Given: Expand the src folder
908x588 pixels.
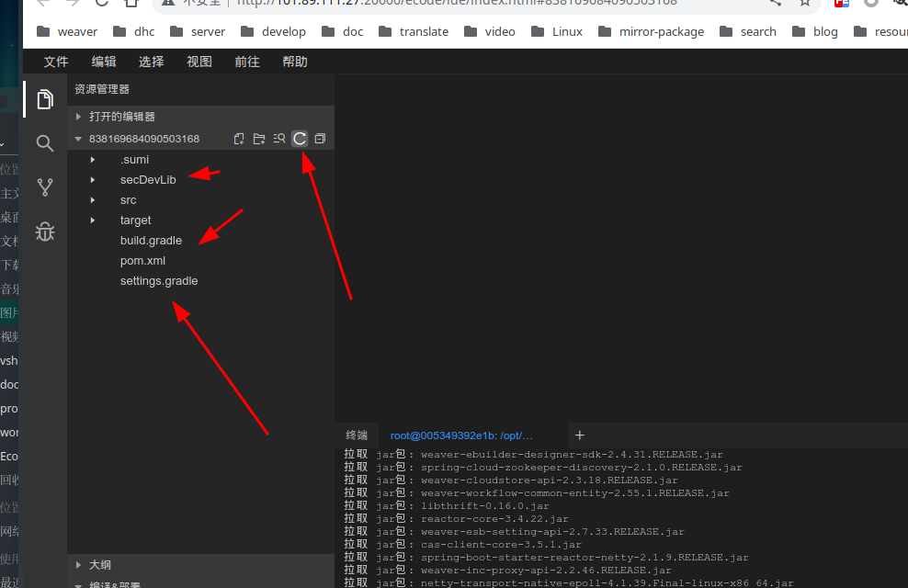Looking at the screenshot, I should tap(93, 200).
